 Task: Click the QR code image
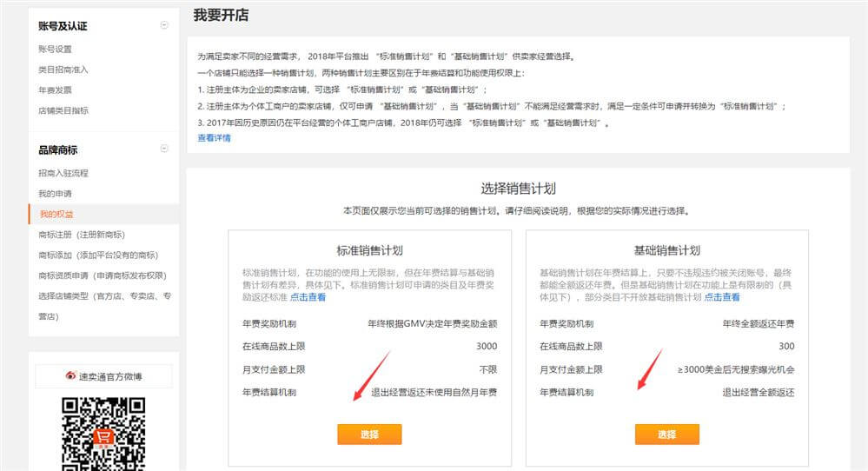click(103, 432)
